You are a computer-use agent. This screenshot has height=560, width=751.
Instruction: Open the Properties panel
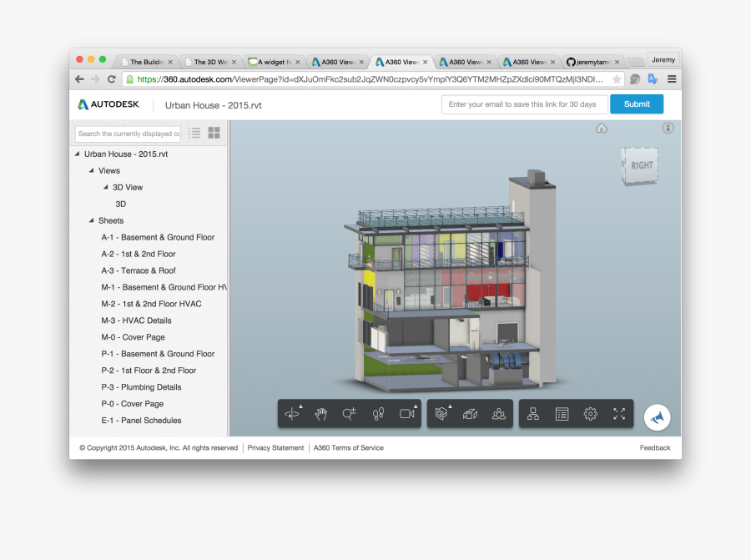click(562, 413)
